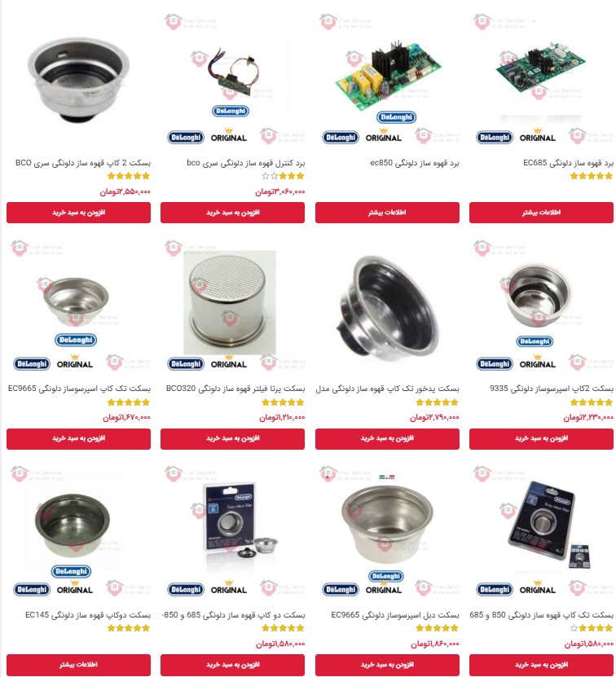Image resolution: width=616 pixels, height=677 pixels.
Task: Add the 2,790,000 toman basket to cart
Action: pos(387,438)
